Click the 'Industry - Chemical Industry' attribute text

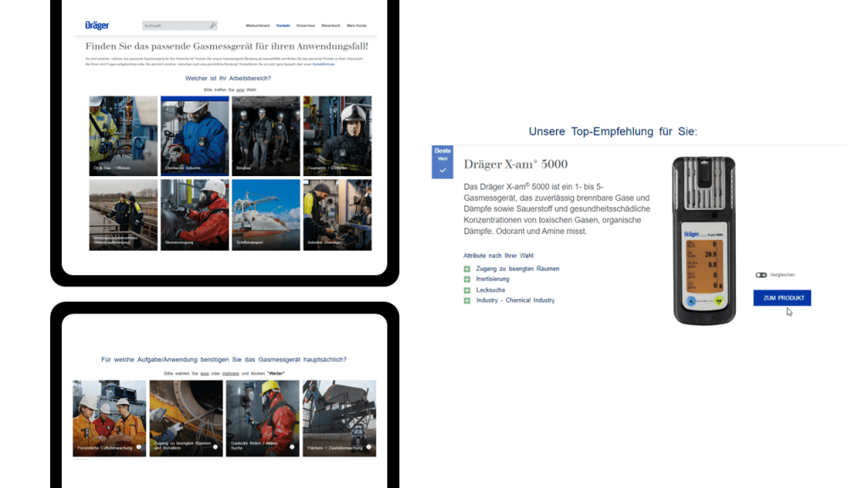click(515, 301)
